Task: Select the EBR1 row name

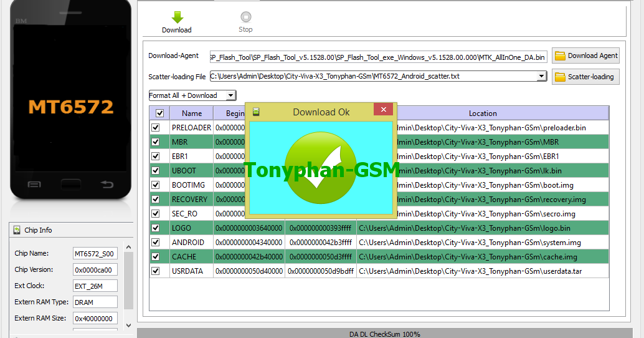Action: pyautogui.click(x=180, y=157)
